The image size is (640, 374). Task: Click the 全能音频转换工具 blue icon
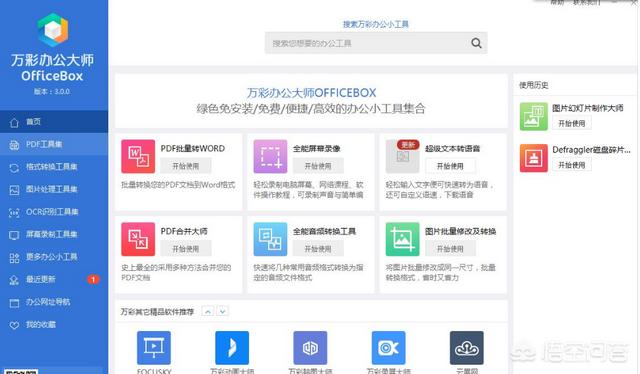tap(270, 239)
